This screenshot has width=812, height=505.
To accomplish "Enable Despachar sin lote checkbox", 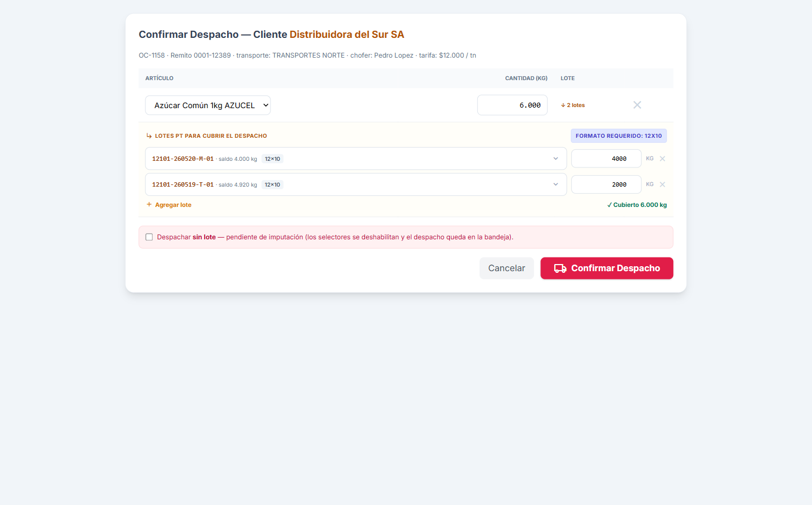I will (x=149, y=237).
